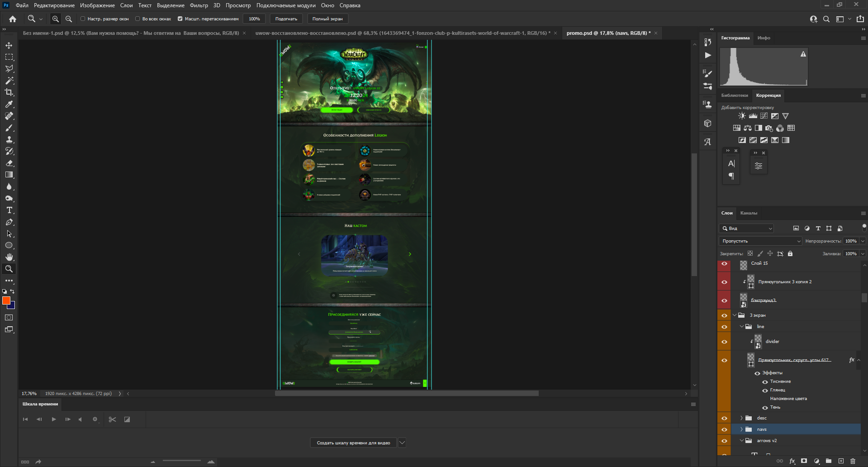Select the Lasso tool
Viewport: 868px width, 467px height.
click(9, 69)
